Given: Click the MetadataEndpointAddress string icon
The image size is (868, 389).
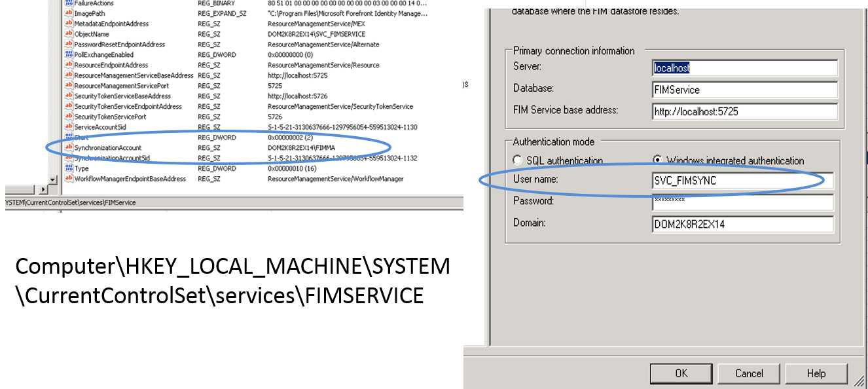Looking at the screenshot, I should tap(69, 24).
